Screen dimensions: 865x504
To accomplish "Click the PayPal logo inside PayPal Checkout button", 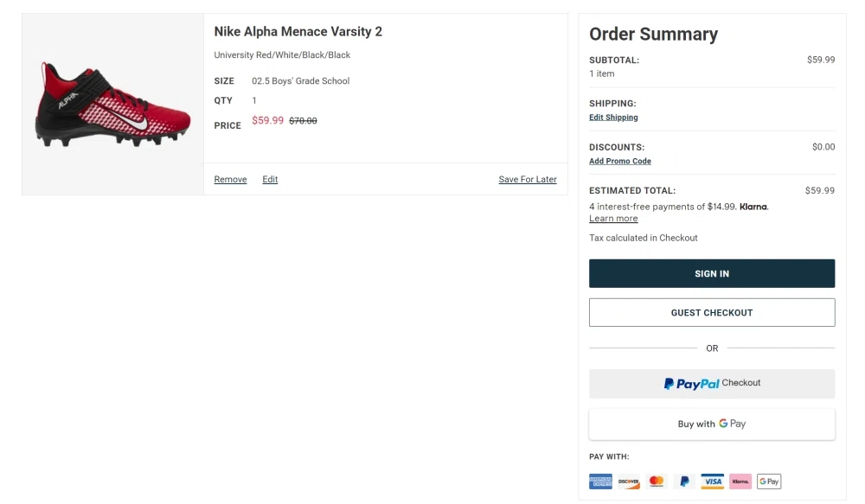I will [689, 383].
